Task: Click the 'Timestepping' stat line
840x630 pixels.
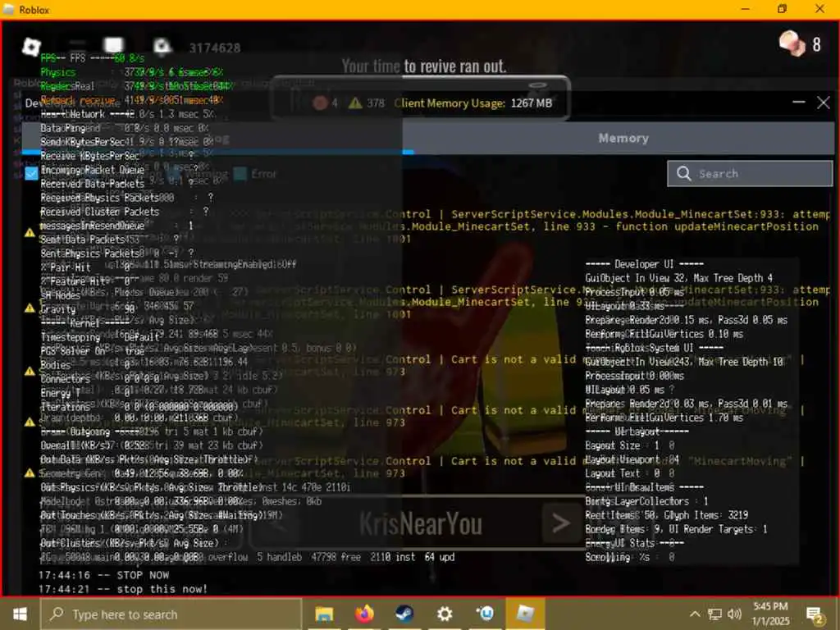Action: [x=100, y=337]
